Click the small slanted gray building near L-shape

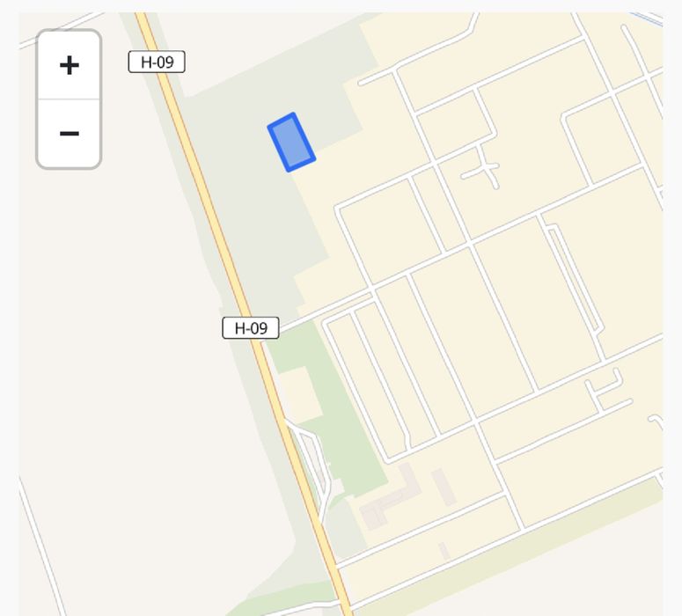444,487
